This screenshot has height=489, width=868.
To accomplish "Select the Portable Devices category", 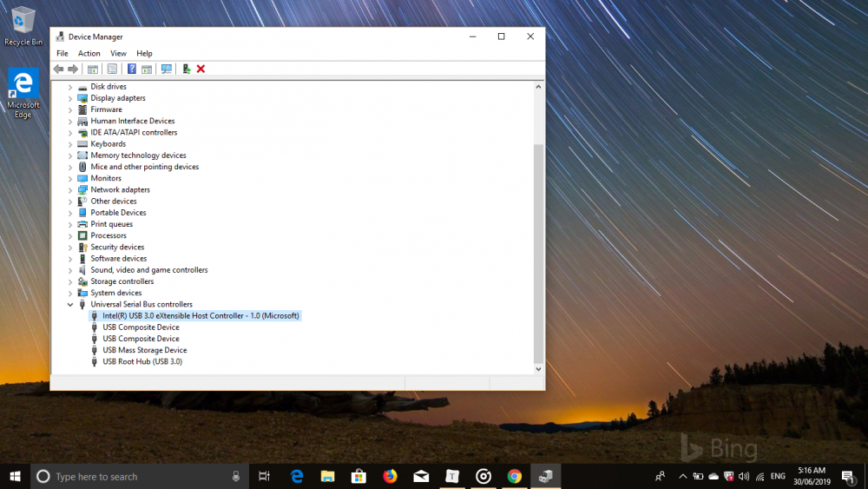I will click(118, 213).
